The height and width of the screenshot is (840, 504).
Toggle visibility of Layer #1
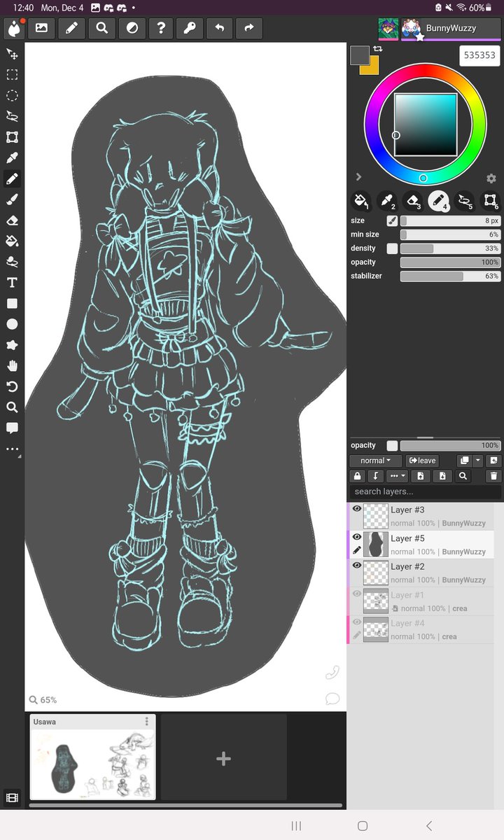(357, 594)
